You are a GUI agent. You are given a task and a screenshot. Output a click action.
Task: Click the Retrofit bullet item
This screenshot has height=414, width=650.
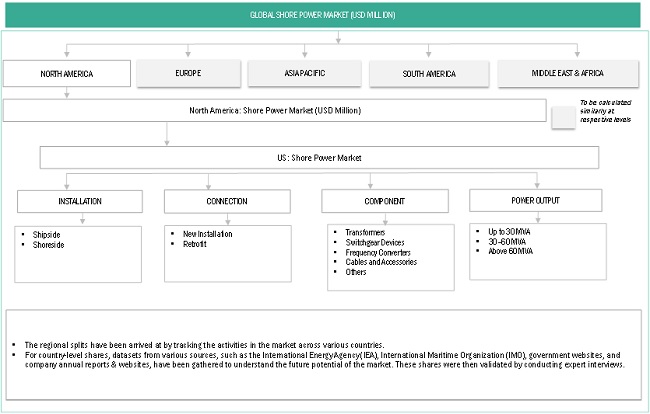click(x=197, y=243)
